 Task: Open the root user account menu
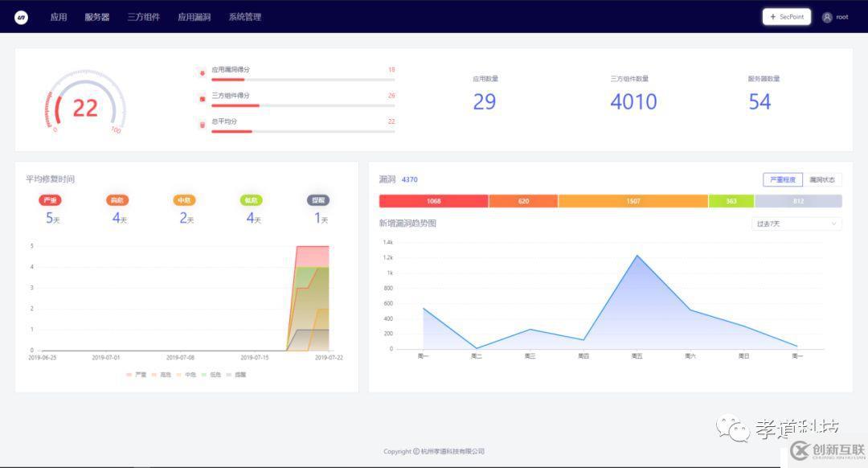(x=835, y=17)
